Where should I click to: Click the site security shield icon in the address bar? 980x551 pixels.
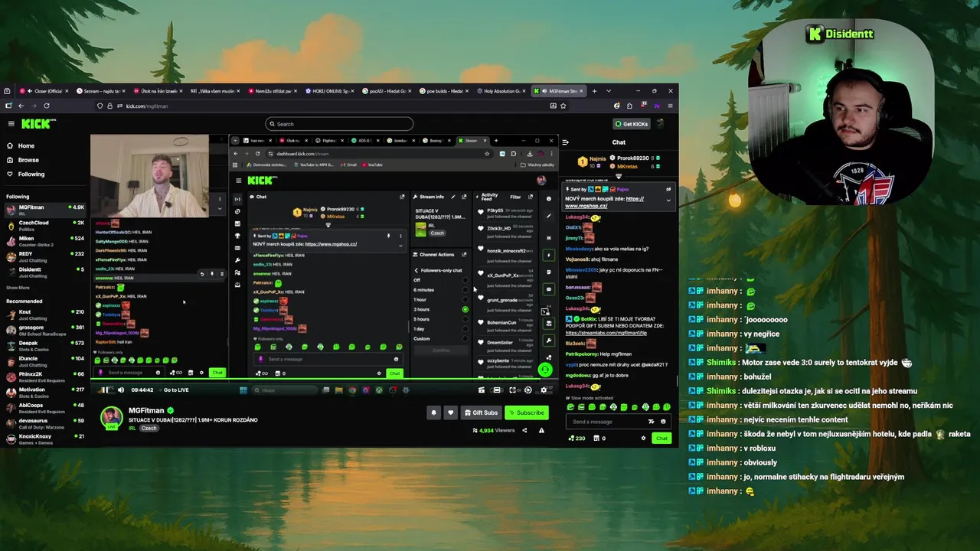[x=100, y=106]
